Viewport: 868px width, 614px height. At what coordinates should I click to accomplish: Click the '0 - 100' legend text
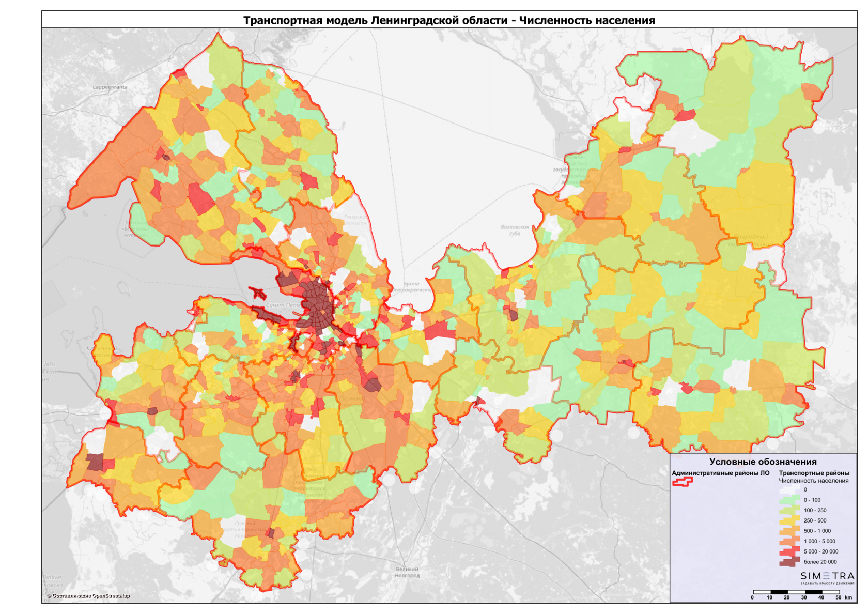pos(812,500)
